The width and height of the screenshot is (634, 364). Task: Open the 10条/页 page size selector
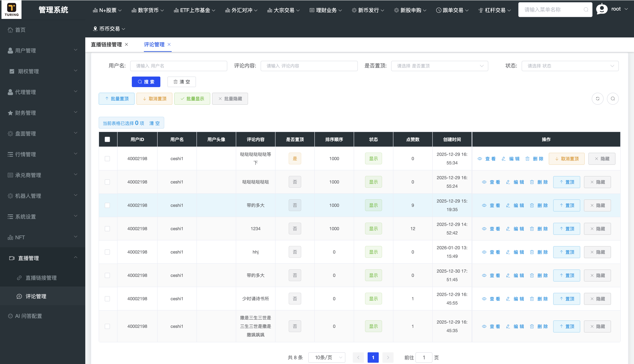tap(327, 358)
